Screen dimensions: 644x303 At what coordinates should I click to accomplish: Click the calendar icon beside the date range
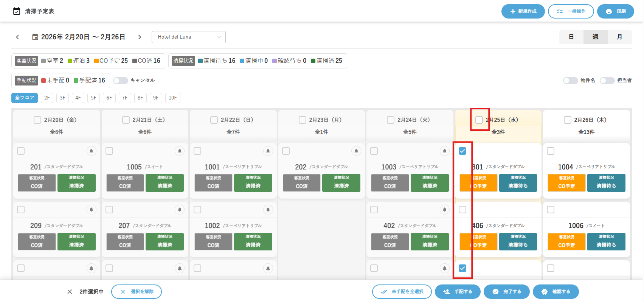coord(35,37)
